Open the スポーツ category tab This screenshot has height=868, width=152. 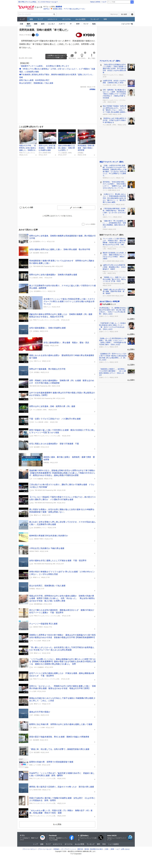62,24
